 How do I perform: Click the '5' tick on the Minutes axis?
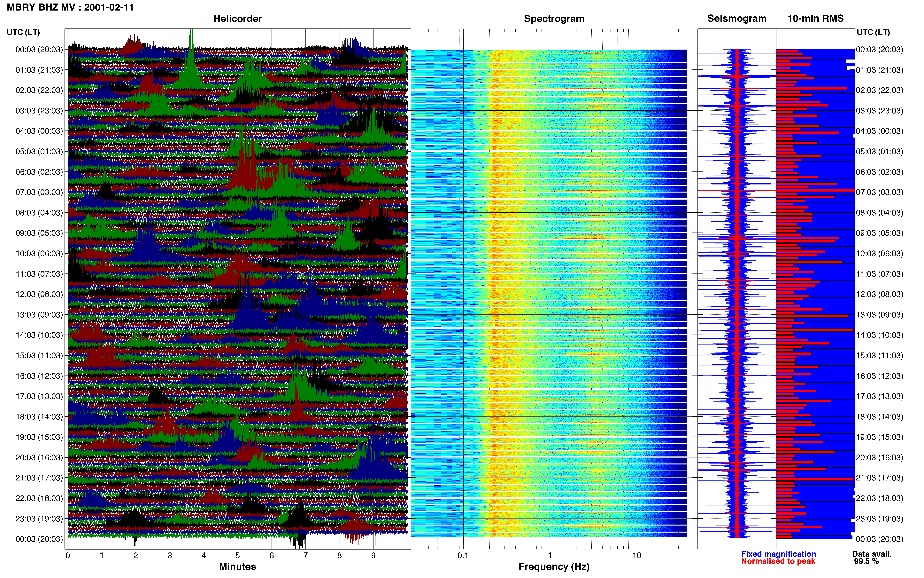(x=238, y=556)
